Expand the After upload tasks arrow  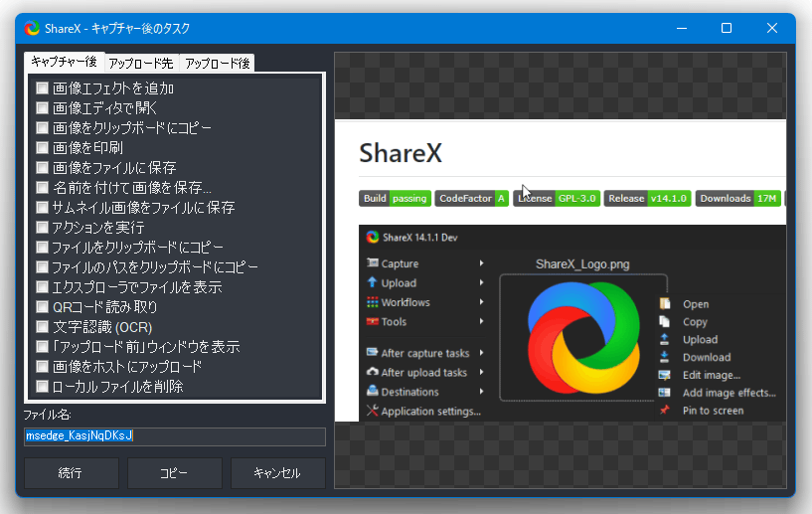482,372
